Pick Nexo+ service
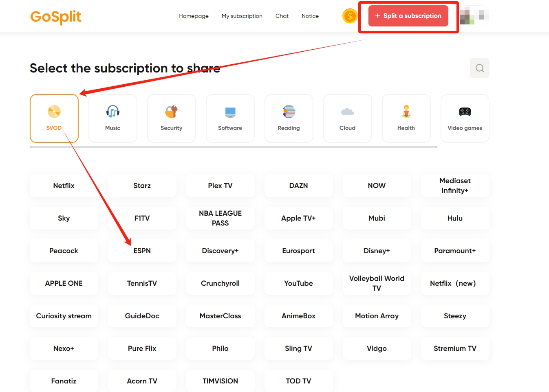This screenshot has width=549, height=392. click(64, 348)
